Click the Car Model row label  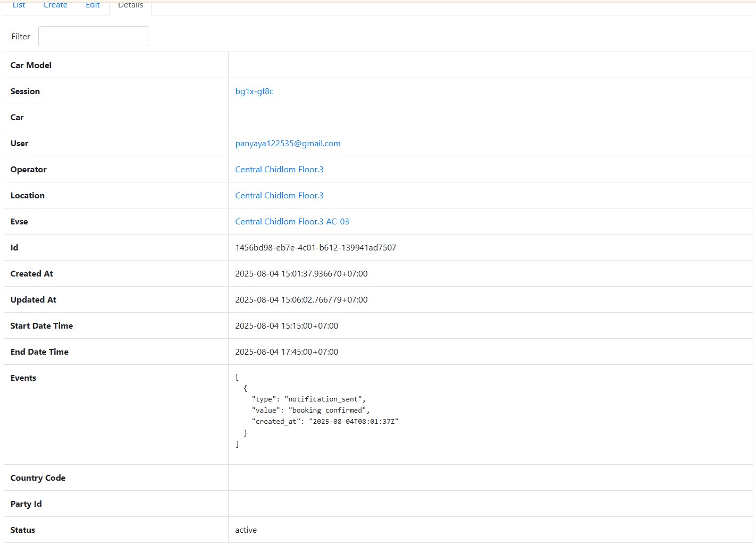coord(31,65)
